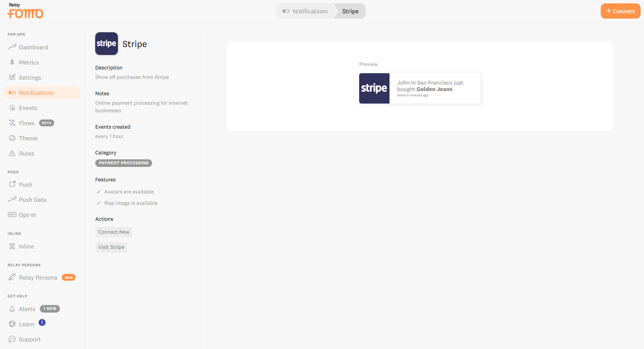Click the Events sparkle icon
This screenshot has width=644, height=349.
[12, 108]
